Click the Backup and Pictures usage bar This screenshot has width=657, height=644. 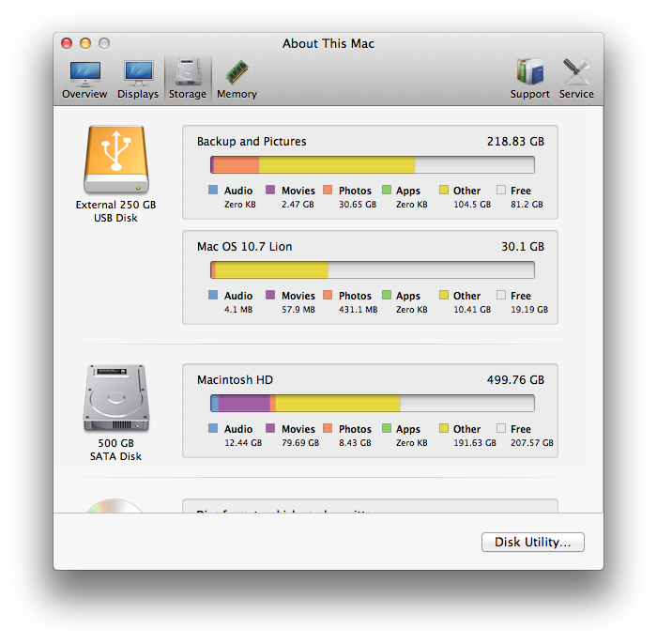tap(372, 164)
